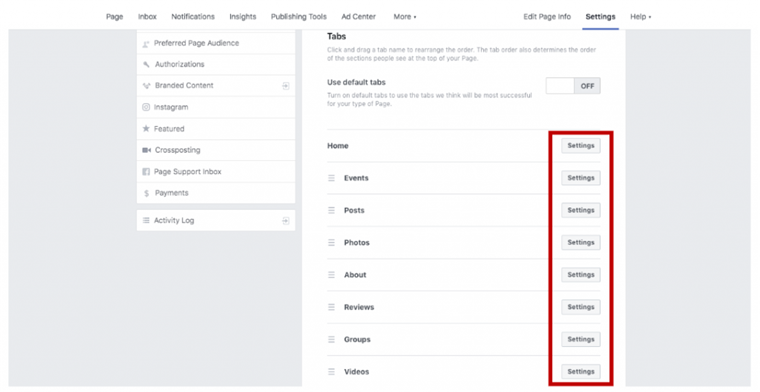The width and height of the screenshot is (760, 392).
Task: Open Settings for the About tab
Action: tap(581, 275)
